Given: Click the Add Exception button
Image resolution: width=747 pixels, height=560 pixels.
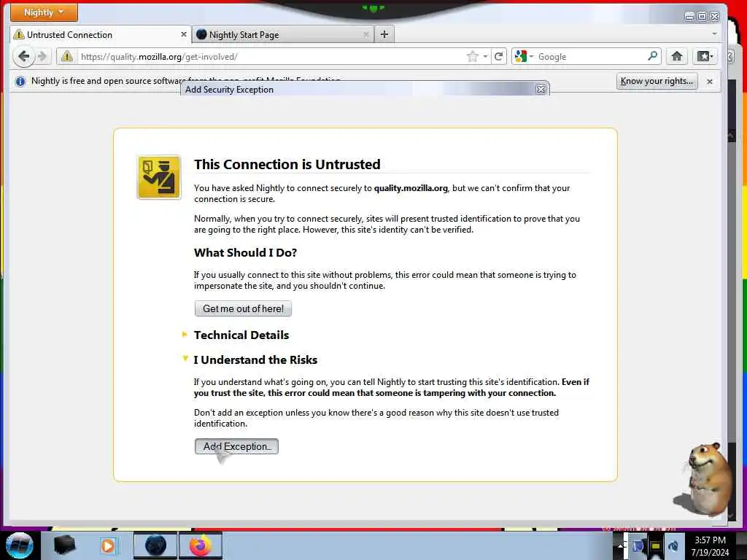Looking at the screenshot, I should pos(236,446).
